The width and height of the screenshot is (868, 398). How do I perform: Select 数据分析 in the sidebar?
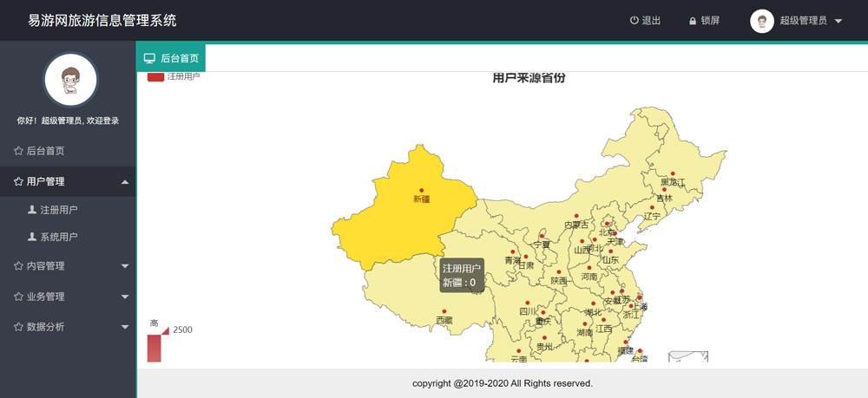(68, 327)
